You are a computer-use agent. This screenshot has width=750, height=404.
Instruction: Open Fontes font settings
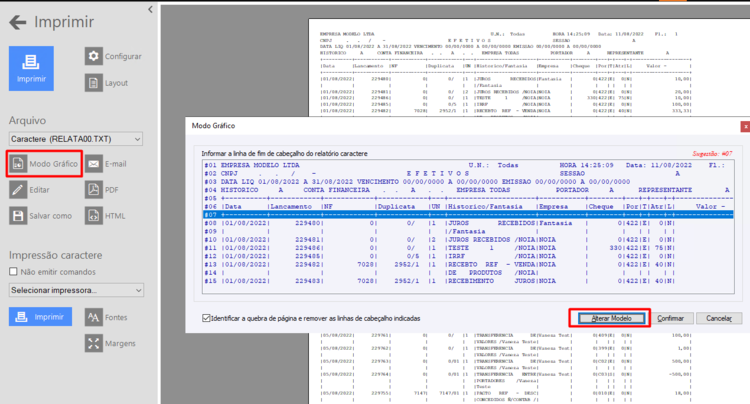click(x=94, y=317)
